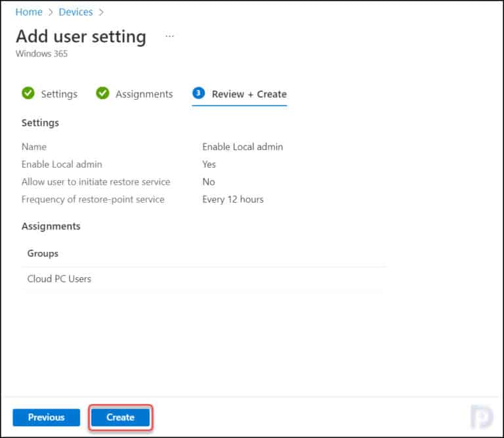Click the Cloud PC Users group row
The image size is (504, 438).
coord(204,279)
